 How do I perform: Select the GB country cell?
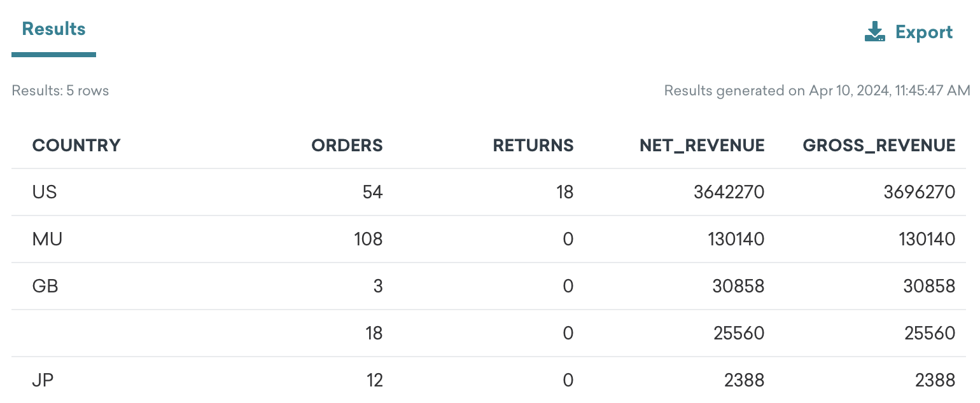45,286
